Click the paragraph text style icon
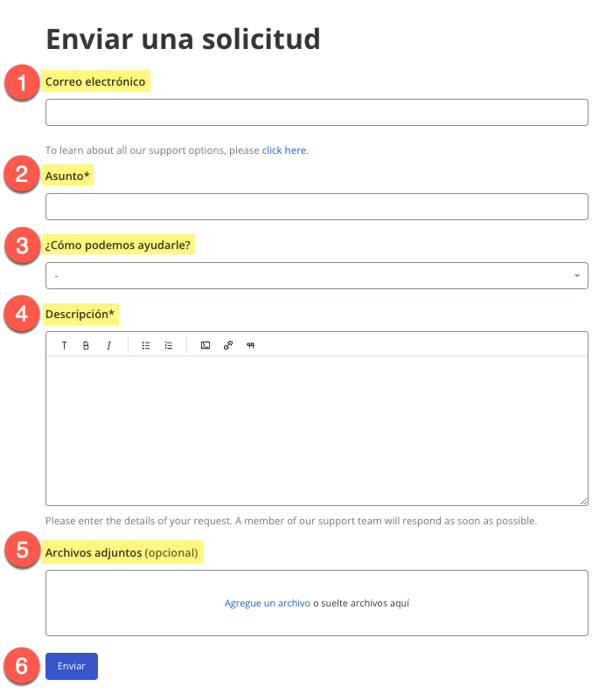The width and height of the screenshot is (606, 700). pos(64,345)
